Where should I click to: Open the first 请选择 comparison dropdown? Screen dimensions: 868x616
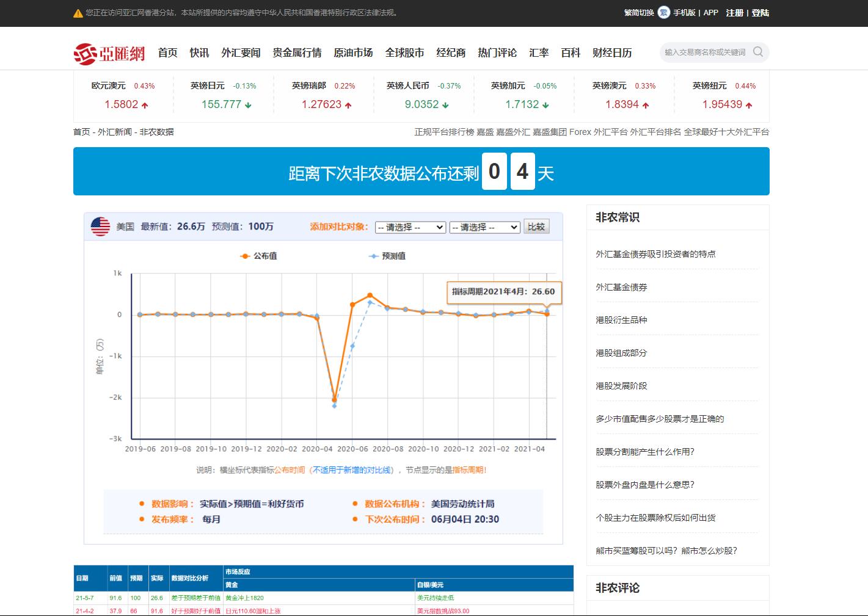click(410, 227)
